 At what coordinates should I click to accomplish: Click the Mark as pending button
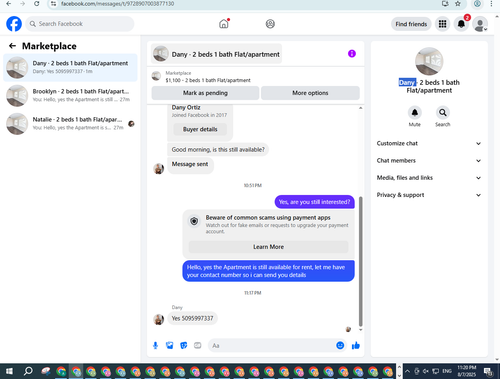tap(205, 93)
